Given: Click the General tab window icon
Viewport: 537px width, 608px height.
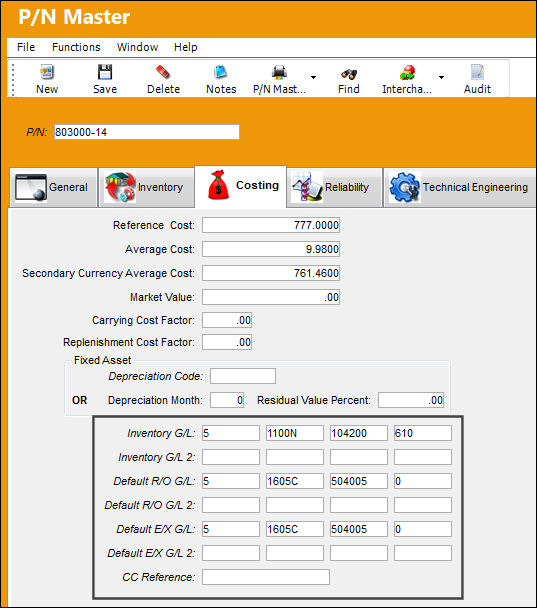Looking at the screenshot, I should [x=31, y=187].
